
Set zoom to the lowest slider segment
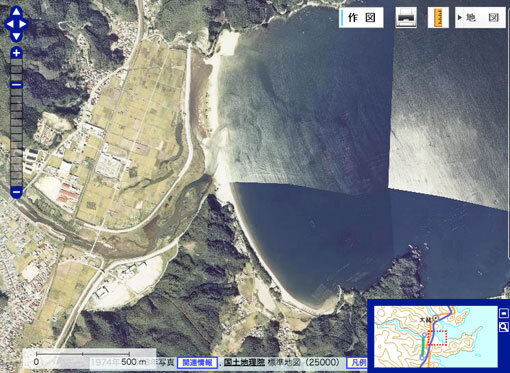[16, 182]
